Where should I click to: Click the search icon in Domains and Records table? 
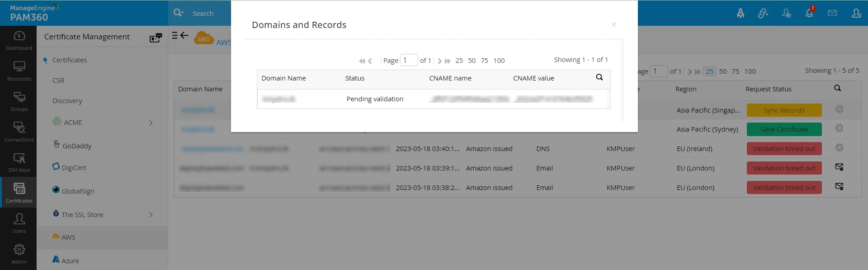tap(599, 77)
